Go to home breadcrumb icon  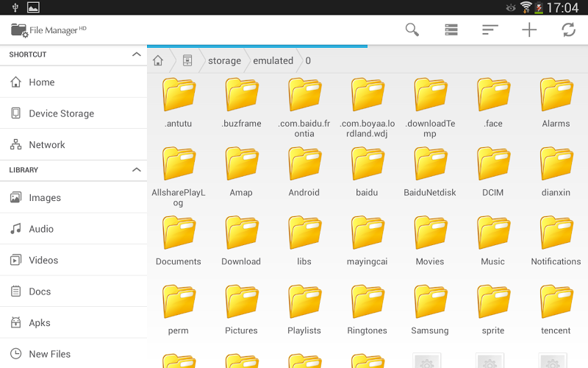pos(158,60)
